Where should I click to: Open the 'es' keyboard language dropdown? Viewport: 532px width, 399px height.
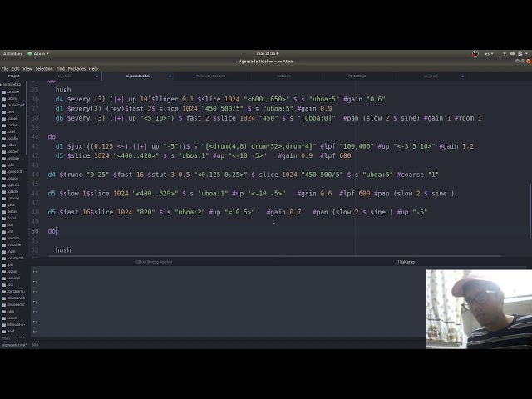coord(489,53)
